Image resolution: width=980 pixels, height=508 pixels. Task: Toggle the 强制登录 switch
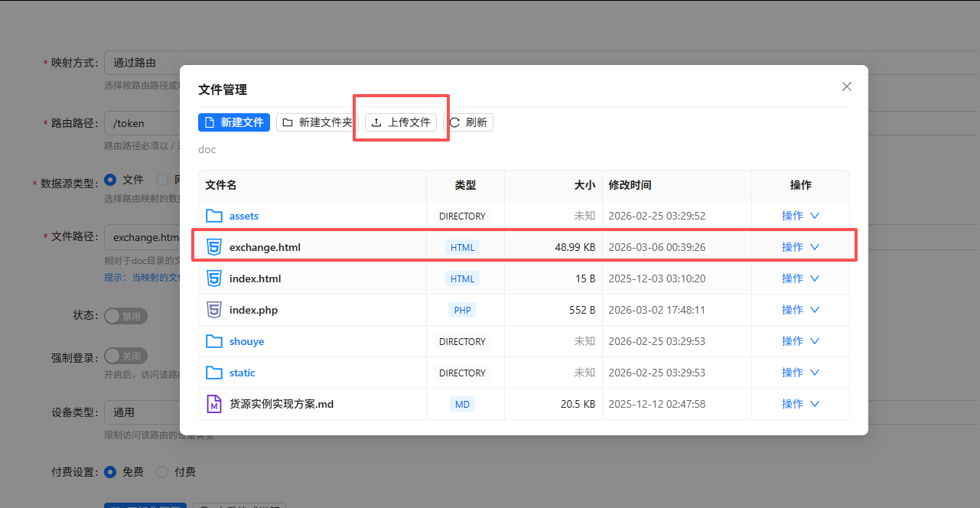[125, 356]
